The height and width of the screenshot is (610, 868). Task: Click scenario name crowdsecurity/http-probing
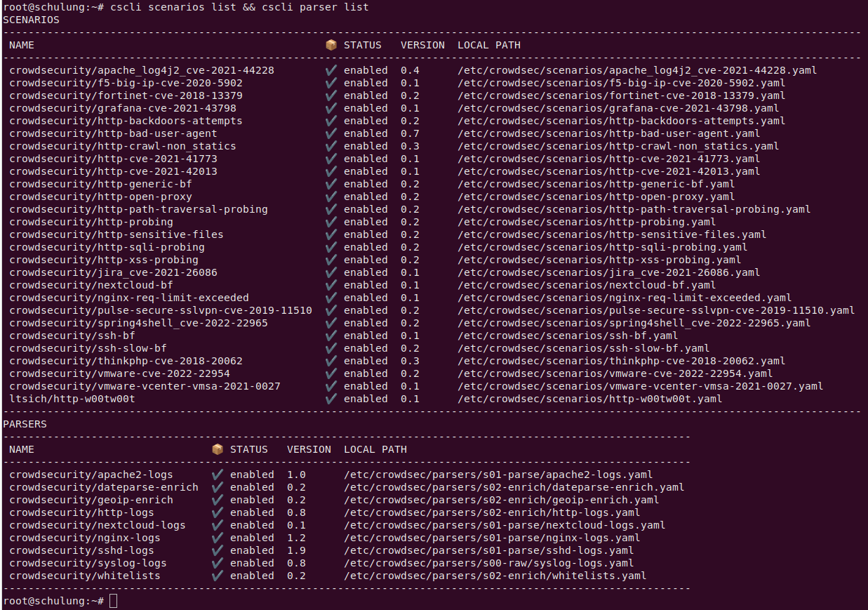pyautogui.click(x=91, y=222)
